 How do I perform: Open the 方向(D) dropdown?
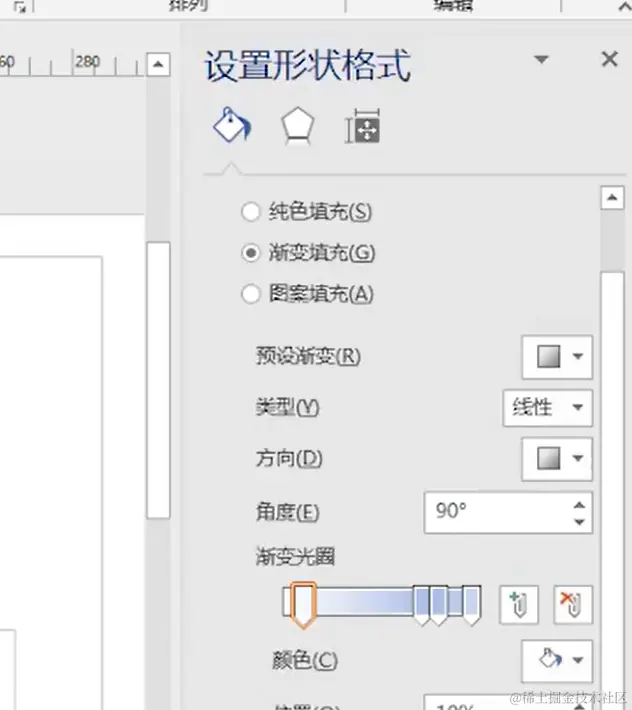(557, 459)
